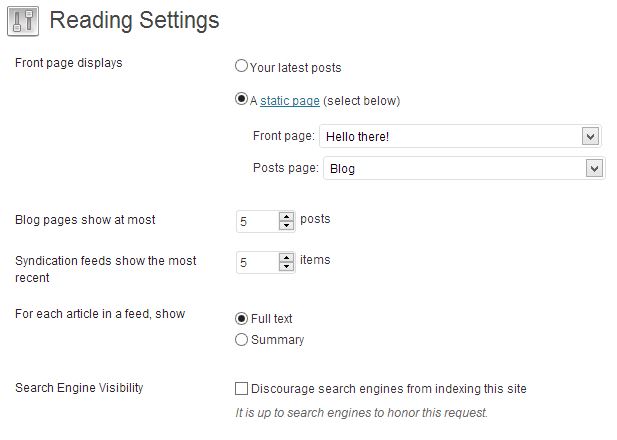Image resolution: width=617 pixels, height=440 pixels.
Task: Decrease syndication feed items with down arrow
Action: [x=286, y=266]
